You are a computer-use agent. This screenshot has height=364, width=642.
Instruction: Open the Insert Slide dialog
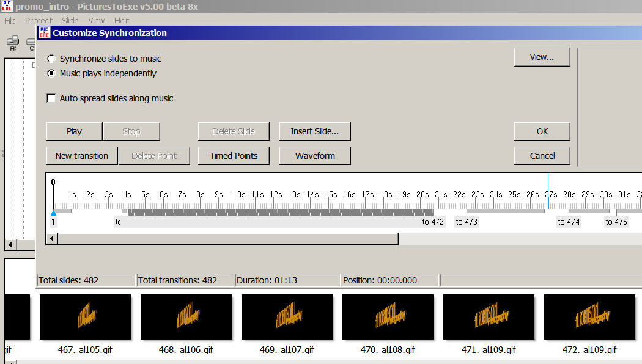click(315, 131)
